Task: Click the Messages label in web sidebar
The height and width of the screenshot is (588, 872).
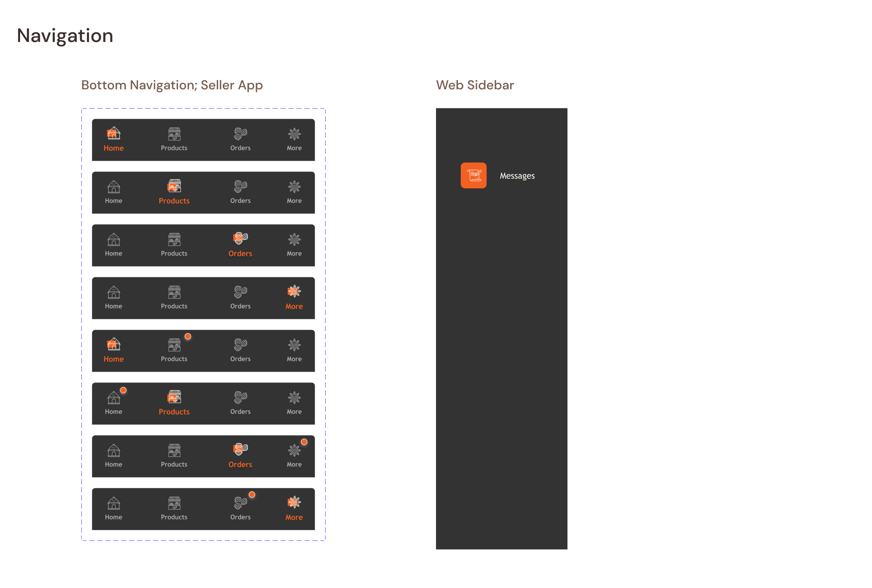Action: point(517,175)
